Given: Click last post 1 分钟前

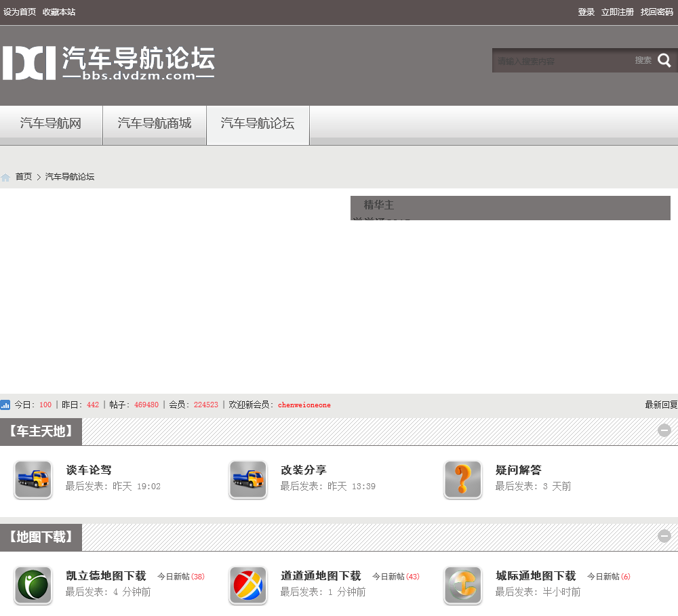Looking at the screenshot, I should (346, 592).
